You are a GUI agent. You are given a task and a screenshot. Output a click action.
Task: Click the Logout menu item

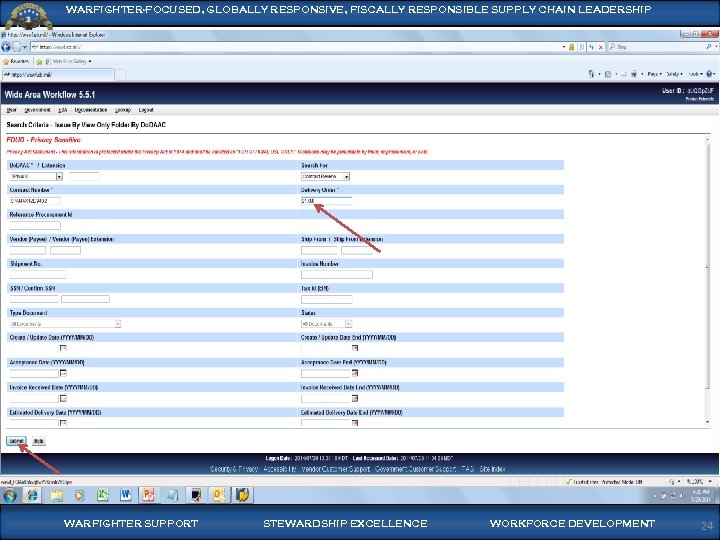(146, 110)
